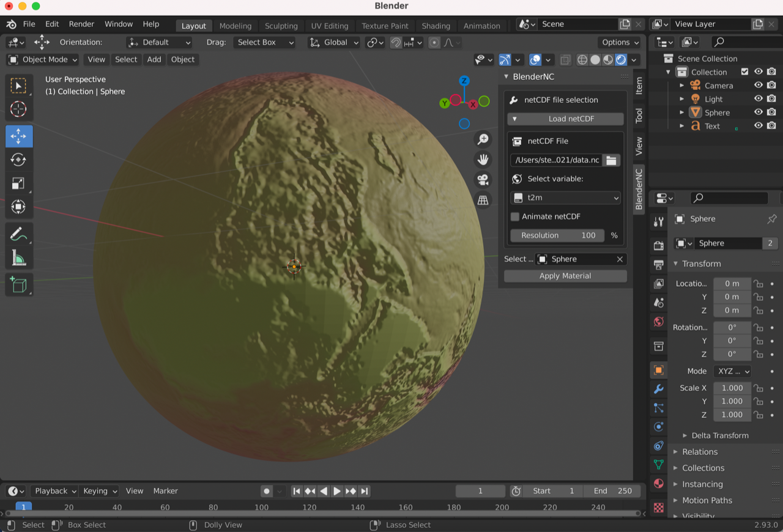This screenshot has height=532, width=783.
Task: Open the World Properties globe tab
Action: 658,322
